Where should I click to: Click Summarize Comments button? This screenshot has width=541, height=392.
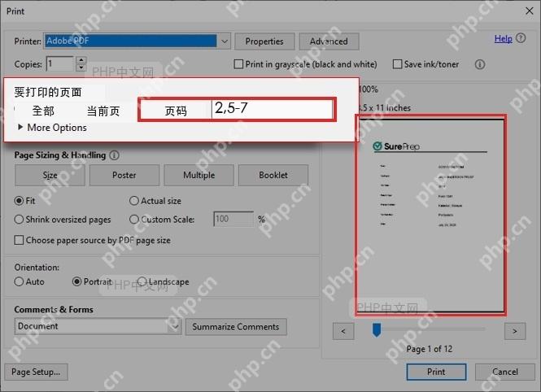[x=236, y=327]
